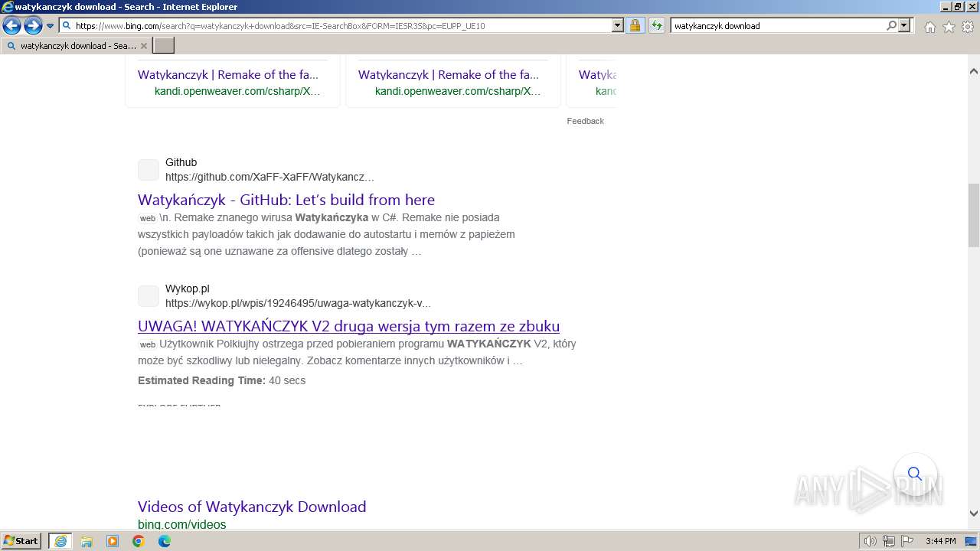Click the 'Wykop.pl' site name text
The image size is (980, 551).
187,289
